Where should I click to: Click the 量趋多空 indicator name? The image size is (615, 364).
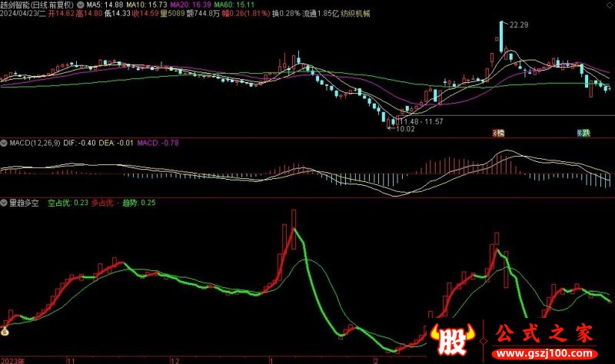(x=24, y=203)
